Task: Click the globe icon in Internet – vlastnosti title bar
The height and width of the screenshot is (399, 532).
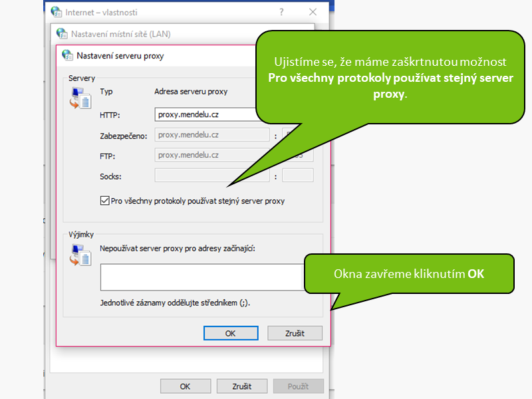Action: pyautogui.click(x=57, y=12)
